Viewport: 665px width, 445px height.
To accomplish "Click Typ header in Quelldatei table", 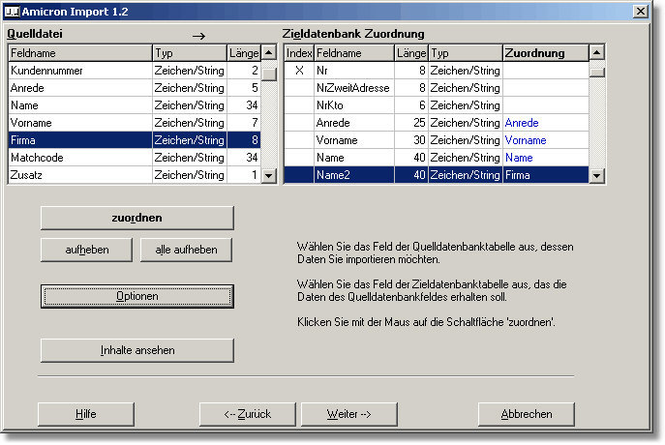I will [x=189, y=53].
